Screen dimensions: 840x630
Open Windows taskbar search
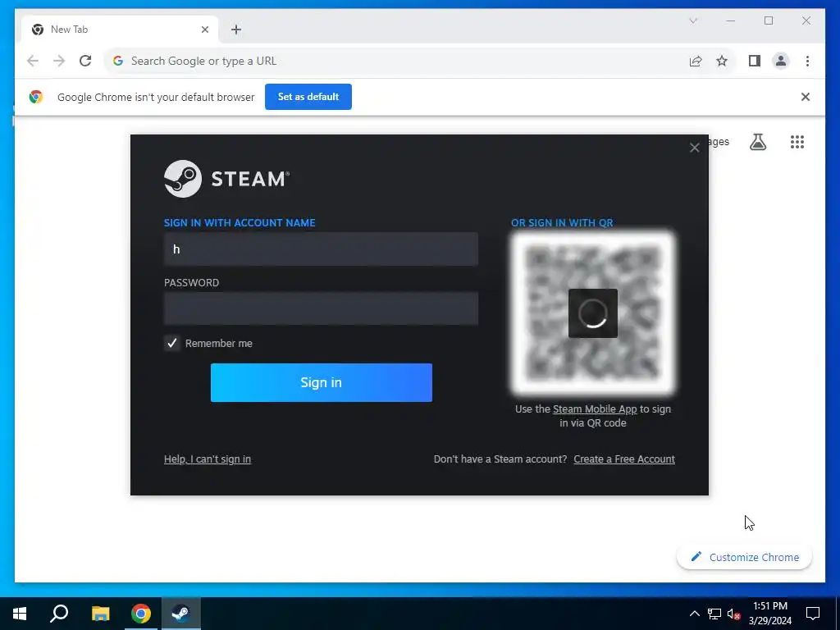click(59, 614)
